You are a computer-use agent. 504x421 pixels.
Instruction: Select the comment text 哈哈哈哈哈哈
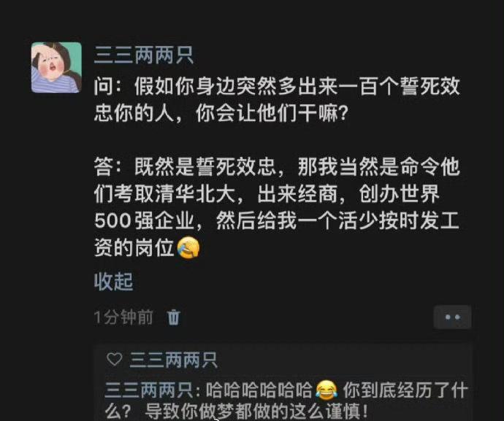click(x=259, y=390)
